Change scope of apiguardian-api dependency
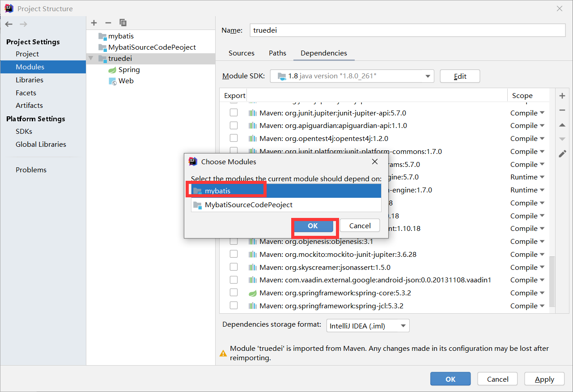573x392 pixels. tap(527, 126)
